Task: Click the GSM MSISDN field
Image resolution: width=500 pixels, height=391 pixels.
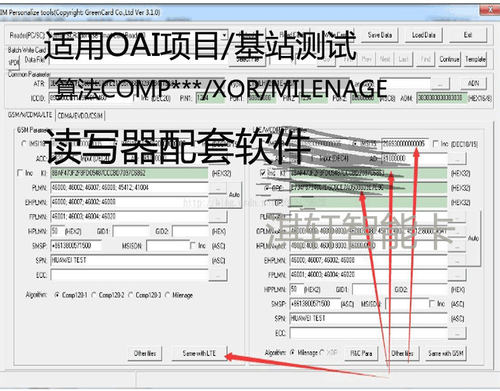Action: [x=167, y=246]
